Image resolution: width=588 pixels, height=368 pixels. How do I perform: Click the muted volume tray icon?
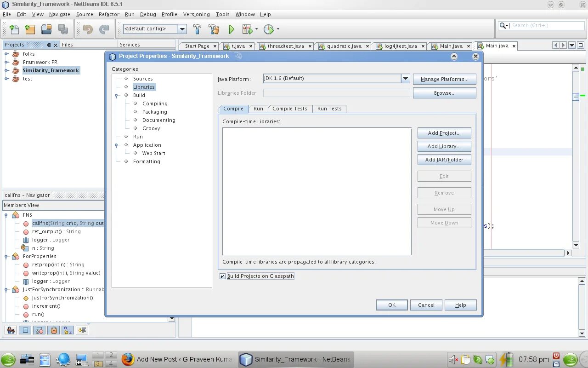coord(453,359)
